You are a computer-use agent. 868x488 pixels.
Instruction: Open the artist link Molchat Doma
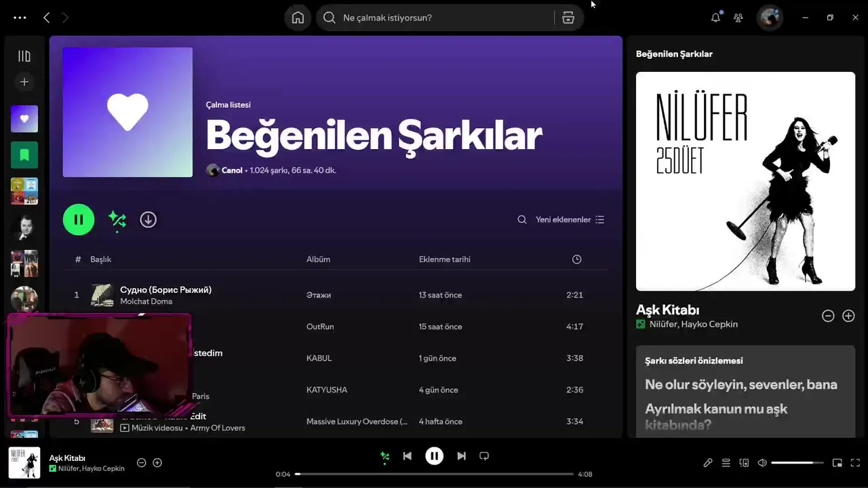pyautogui.click(x=146, y=302)
